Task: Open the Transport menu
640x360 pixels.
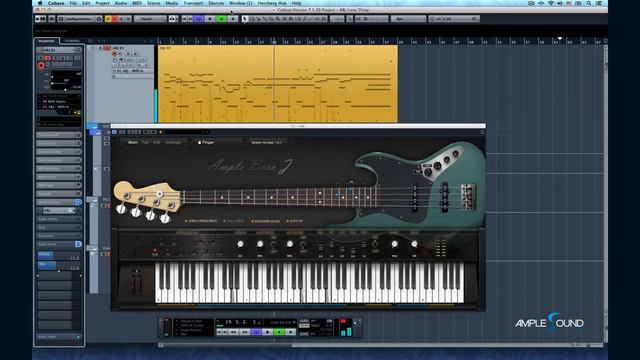Action: click(x=193, y=3)
